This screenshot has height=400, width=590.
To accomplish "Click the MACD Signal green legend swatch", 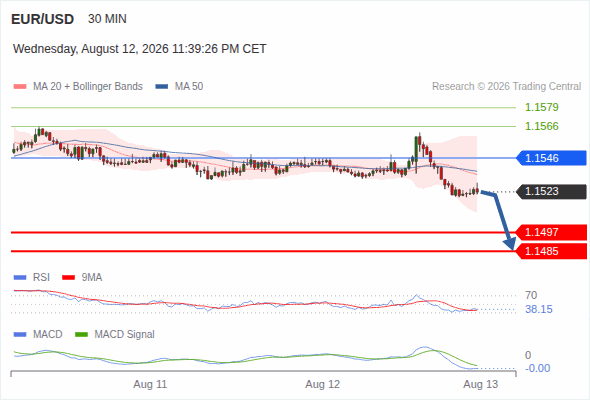I will pos(81,335).
